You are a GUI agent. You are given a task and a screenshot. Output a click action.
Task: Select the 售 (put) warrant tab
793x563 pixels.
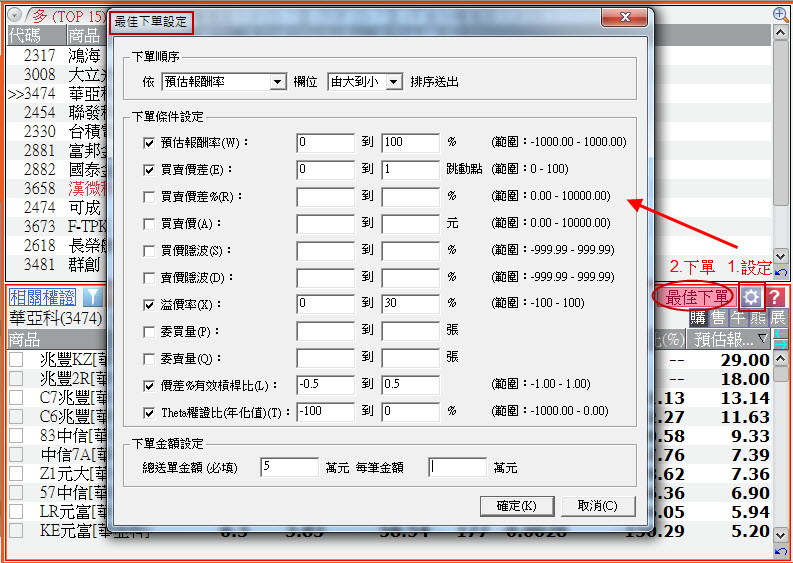pyautogui.click(x=718, y=318)
